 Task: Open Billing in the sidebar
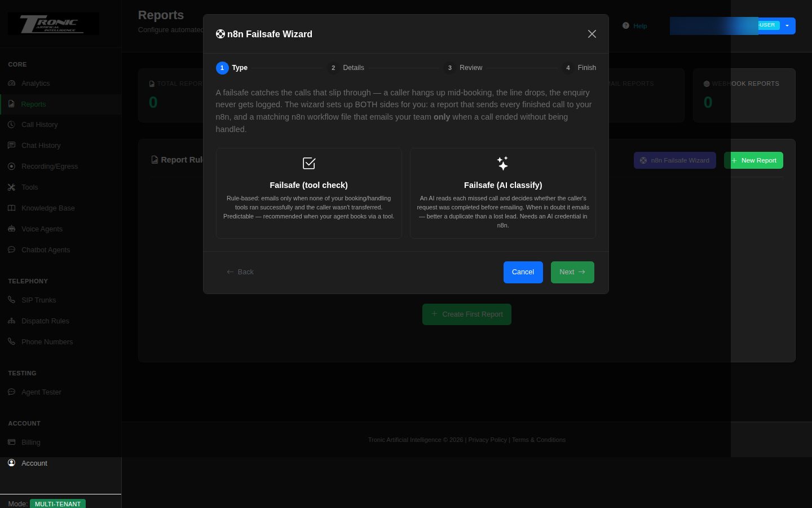tap(60, 443)
